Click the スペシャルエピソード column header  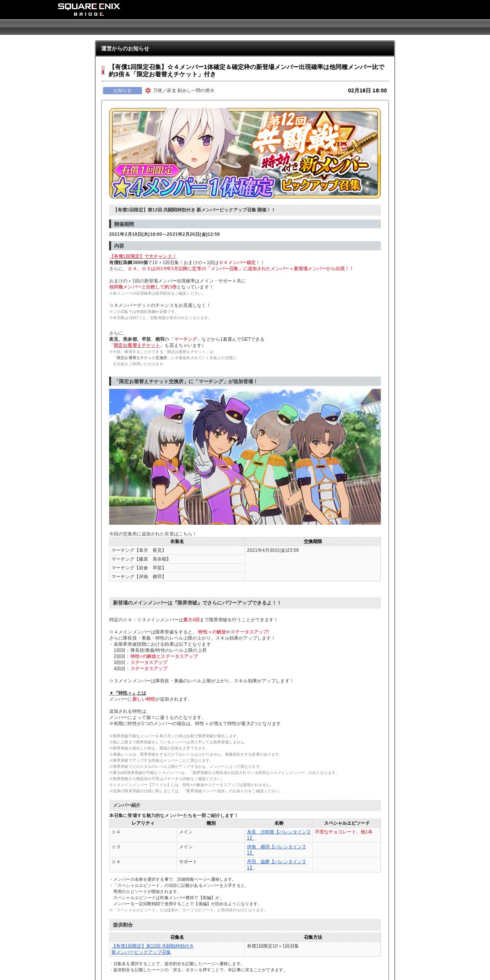(x=347, y=823)
